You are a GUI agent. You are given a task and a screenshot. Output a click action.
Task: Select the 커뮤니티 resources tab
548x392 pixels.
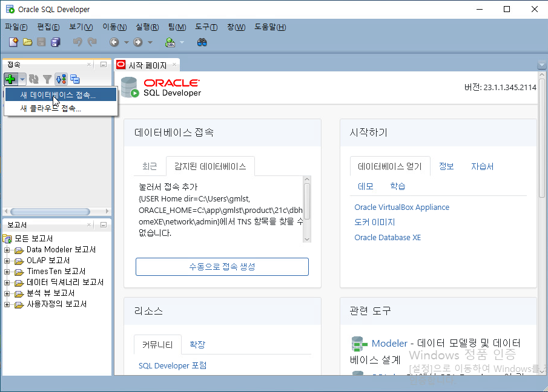click(x=157, y=345)
